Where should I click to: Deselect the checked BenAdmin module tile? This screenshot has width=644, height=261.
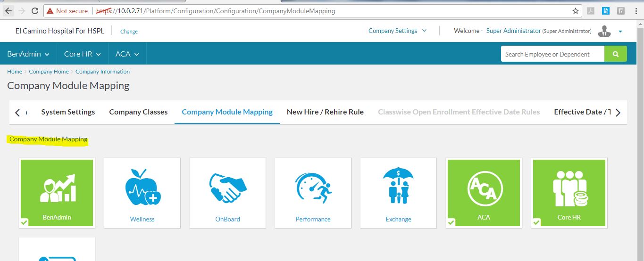[57, 193]
